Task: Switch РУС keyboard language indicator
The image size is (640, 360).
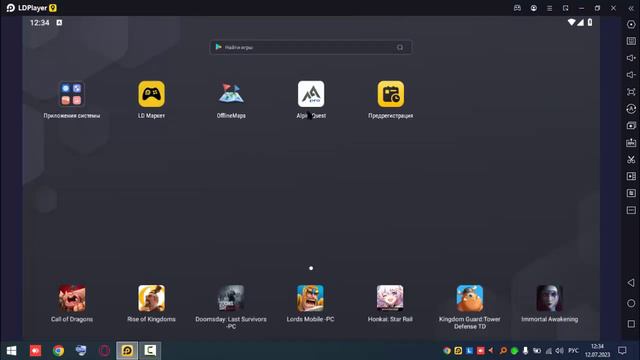Action: pos(573,351)
